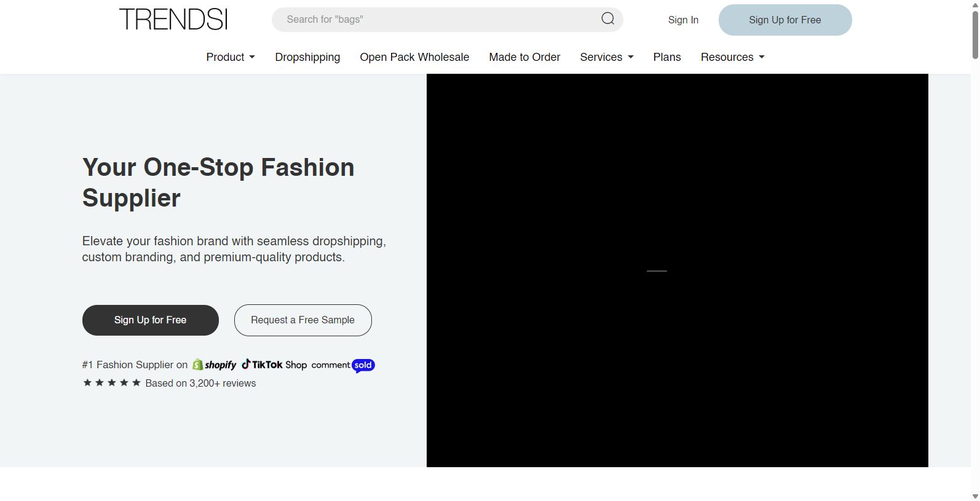980x501 pixels.
Task: Expand the Resources dropdown
Action: [733, 57]
